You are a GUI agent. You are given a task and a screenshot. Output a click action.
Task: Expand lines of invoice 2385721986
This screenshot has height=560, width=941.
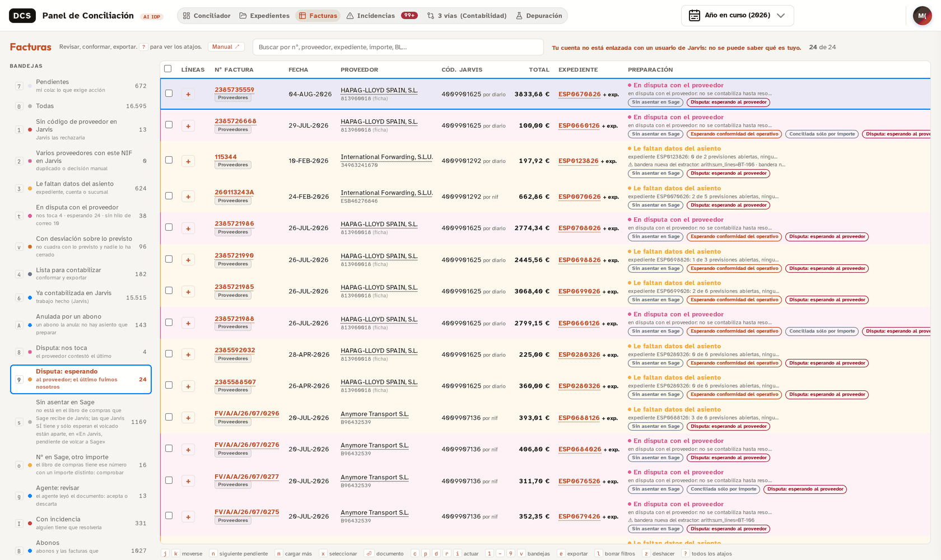click(x=188, y=228)
